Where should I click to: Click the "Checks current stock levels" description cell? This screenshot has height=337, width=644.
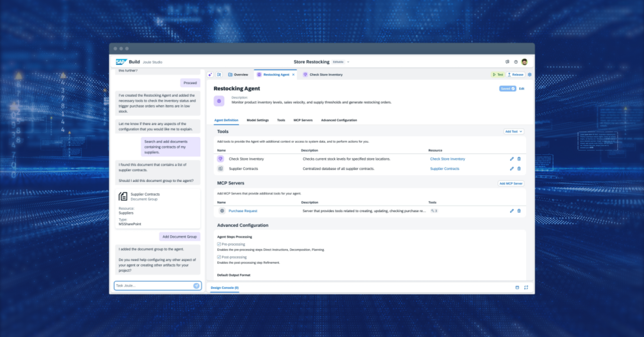pos(346,159)
